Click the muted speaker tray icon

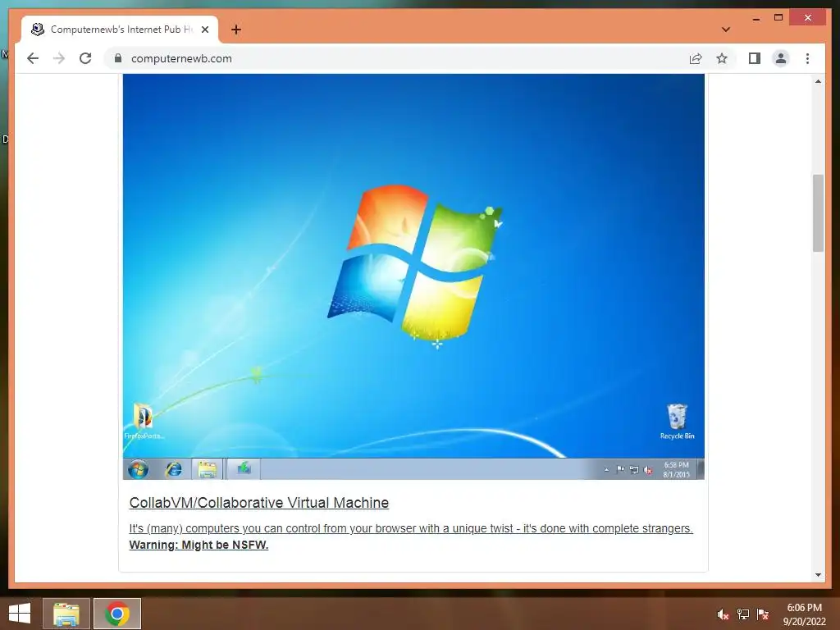(723, 614)
